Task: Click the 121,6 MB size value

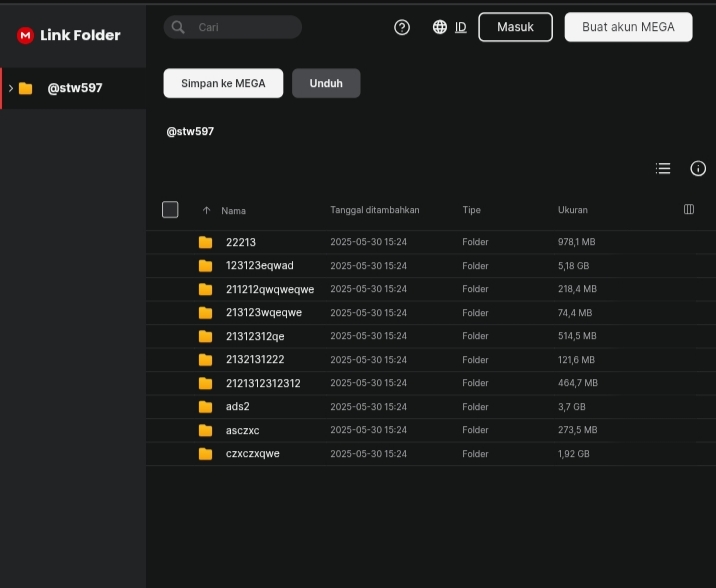Action: click(x=576, y=360)
